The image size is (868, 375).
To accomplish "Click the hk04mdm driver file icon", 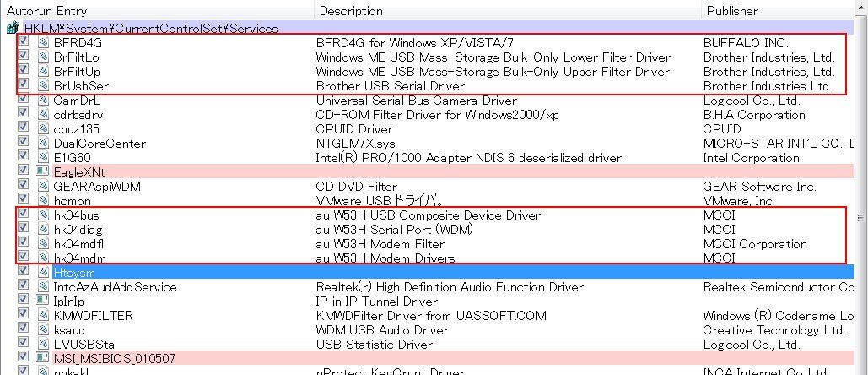I will tap(43, 258).
